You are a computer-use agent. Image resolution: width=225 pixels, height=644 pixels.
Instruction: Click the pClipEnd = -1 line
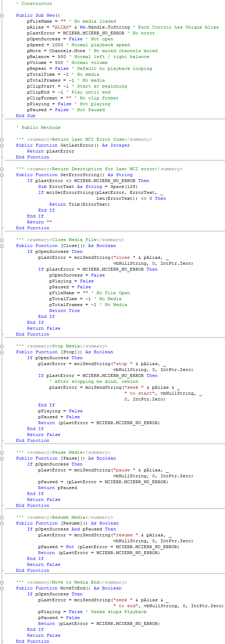[69, 92]
